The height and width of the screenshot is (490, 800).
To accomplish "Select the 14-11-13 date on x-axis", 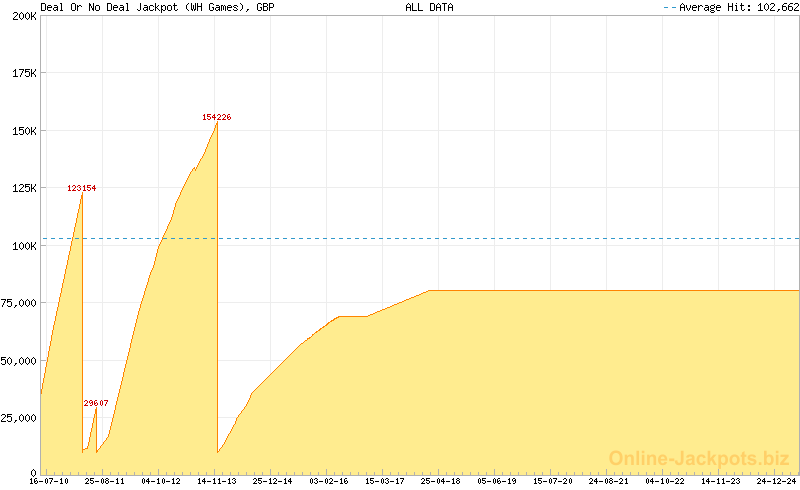I will [x=217, y=481].
